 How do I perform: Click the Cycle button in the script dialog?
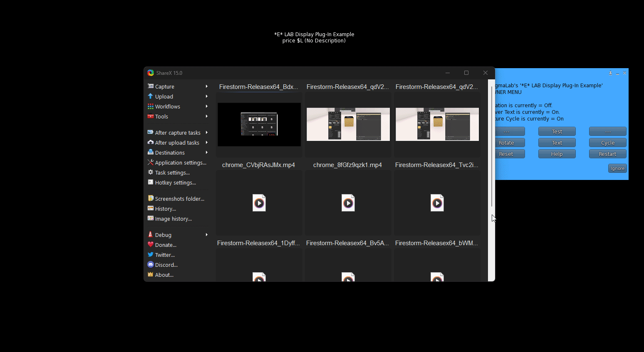click(x=608, y=143)
